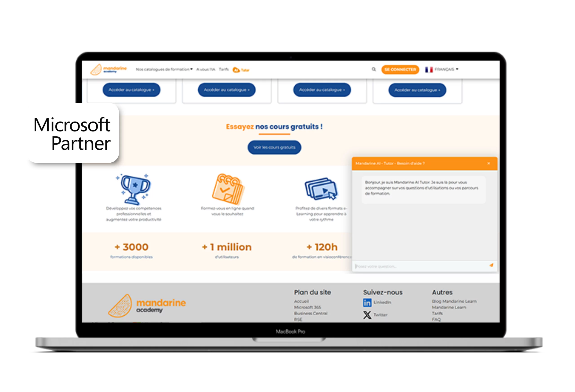Expand Nos catalogues de formation dropdown
575x392 pixels.
164,69
